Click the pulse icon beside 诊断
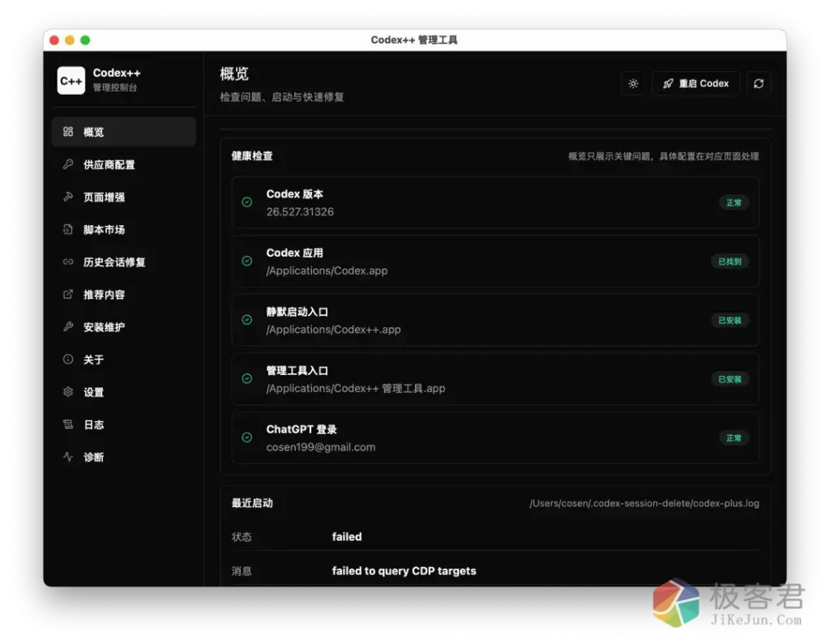Image resolution: width=830 pixels, height=644 pixels. [x=68, y=457]
